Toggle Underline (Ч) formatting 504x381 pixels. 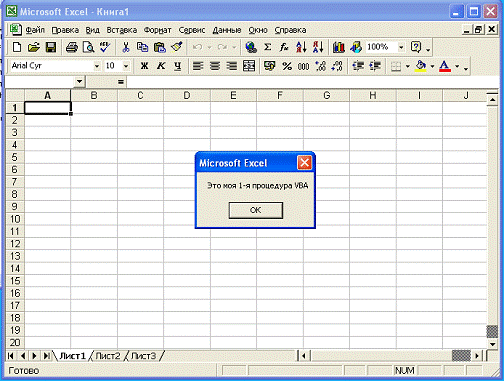click(178, 66)
